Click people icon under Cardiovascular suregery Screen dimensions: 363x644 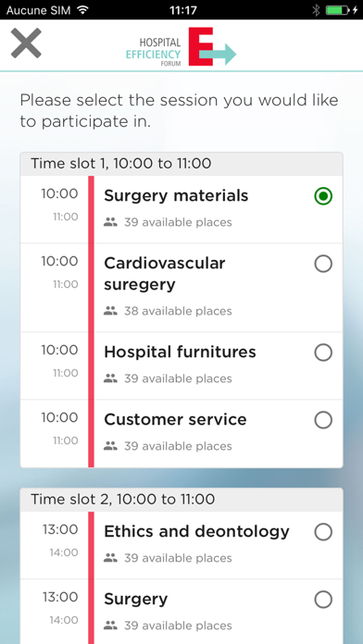pyautogui.click(x=110, y=311)
